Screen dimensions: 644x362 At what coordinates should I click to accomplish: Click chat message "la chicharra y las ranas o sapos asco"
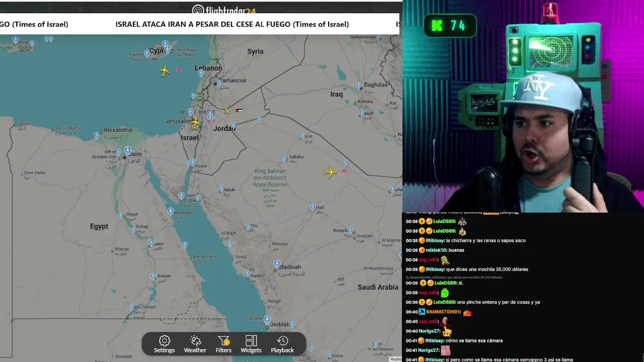point(486,240)
